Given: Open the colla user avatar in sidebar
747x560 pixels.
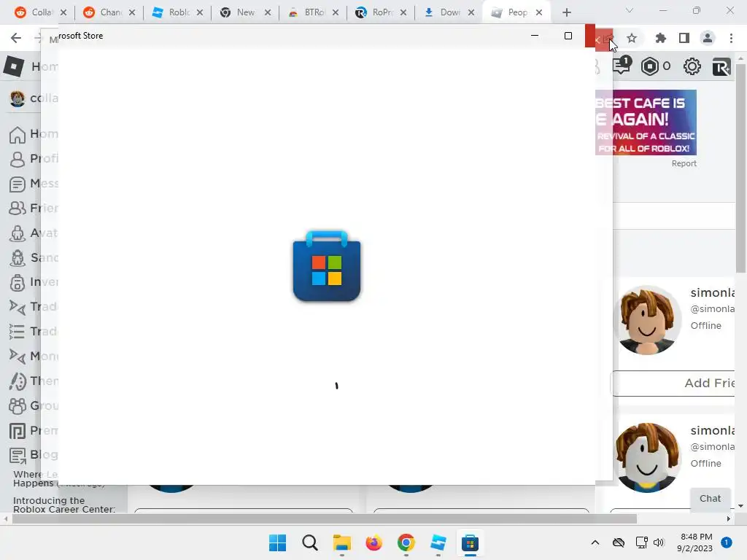Looking at the screenshot, I should tap(18, 98).
